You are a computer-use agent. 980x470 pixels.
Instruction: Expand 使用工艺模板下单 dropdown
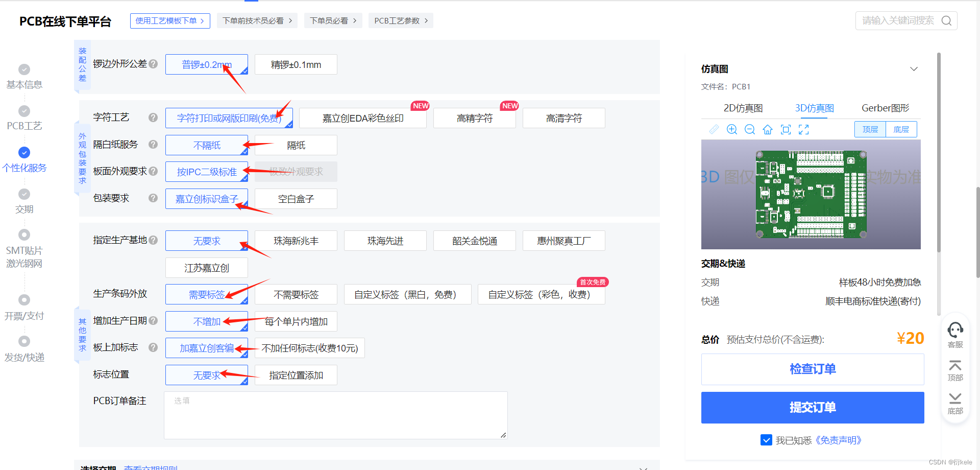(170, 20)
